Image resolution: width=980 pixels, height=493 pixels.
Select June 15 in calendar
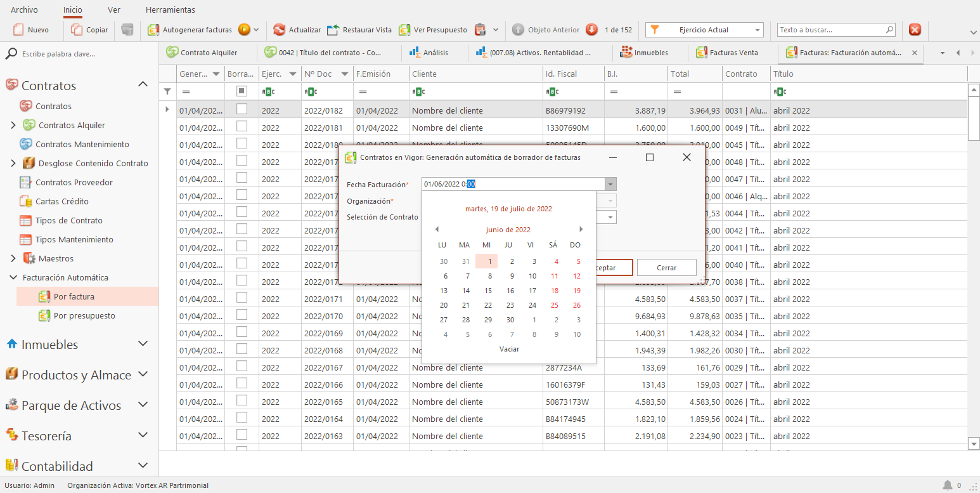coord(488,291)
